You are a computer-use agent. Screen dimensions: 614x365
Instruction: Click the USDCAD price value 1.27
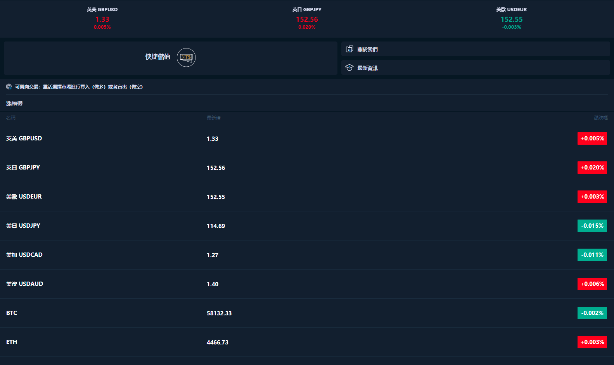[x=212, y=255]
